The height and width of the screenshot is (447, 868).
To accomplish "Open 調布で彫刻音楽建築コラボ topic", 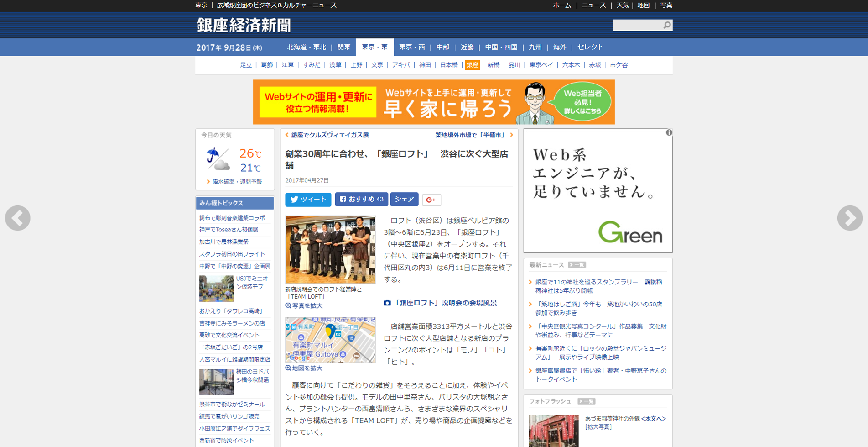I will click(x=232, y=218).
